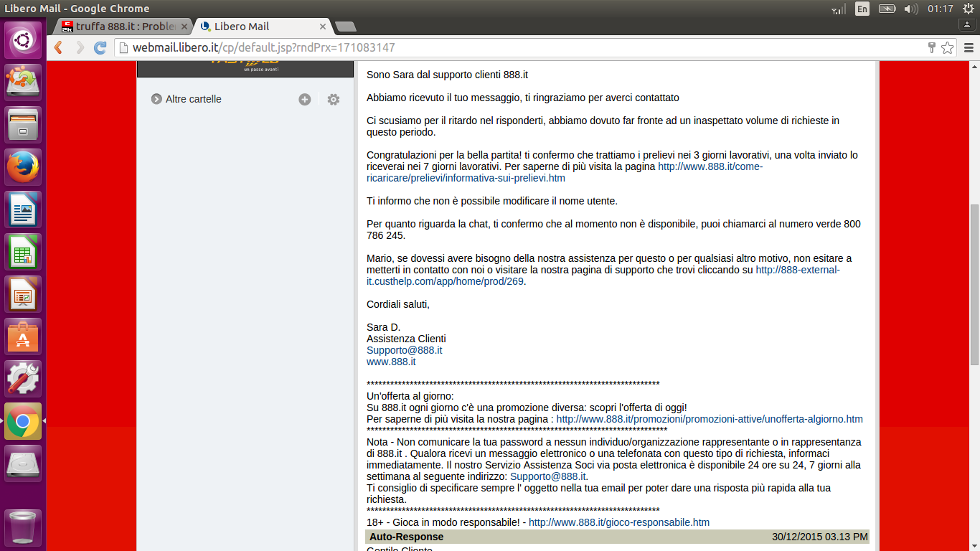The height and width of the screenshot is (551, 980).
Task: Open Ubuntu Software Center dock icon
Action: coord(24,336)
